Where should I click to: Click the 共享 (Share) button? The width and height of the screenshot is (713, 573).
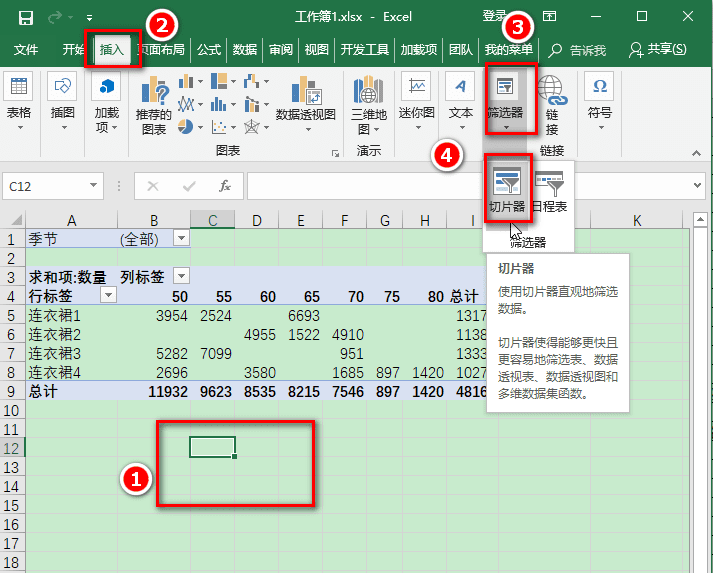coord(658,49)
